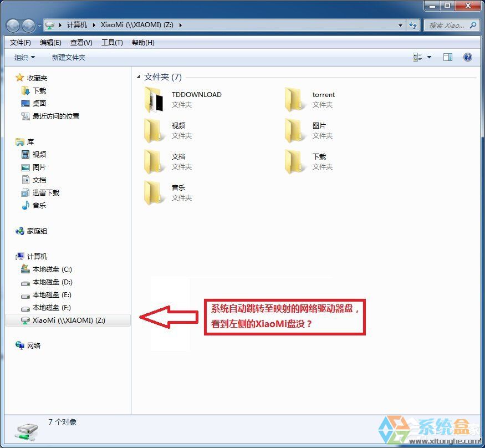Viewport: 485px width, 448px height.
Task: Select the torrent folder icon
Action: (294, 99)
